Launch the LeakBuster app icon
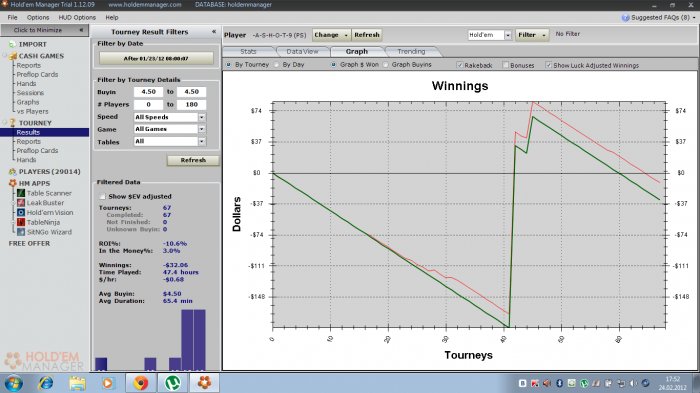 pos(21,203)
